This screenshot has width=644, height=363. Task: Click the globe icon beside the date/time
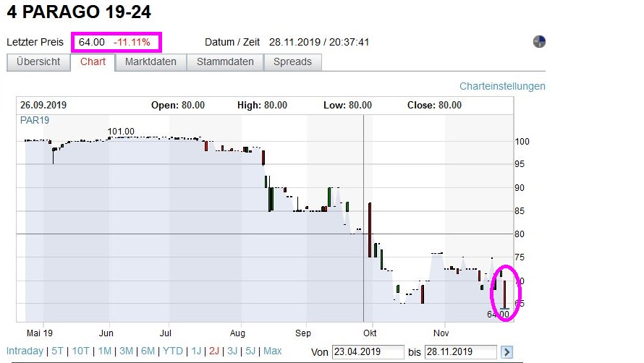(539, 42)
